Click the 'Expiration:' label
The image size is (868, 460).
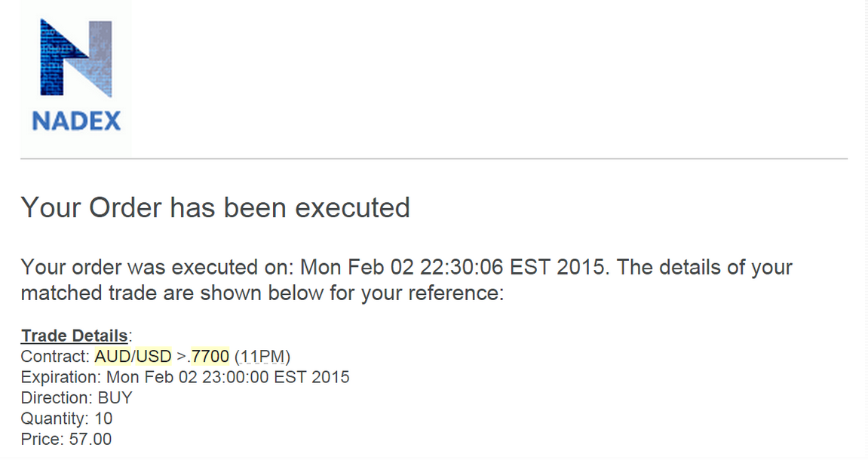click(x=61, y=378)
